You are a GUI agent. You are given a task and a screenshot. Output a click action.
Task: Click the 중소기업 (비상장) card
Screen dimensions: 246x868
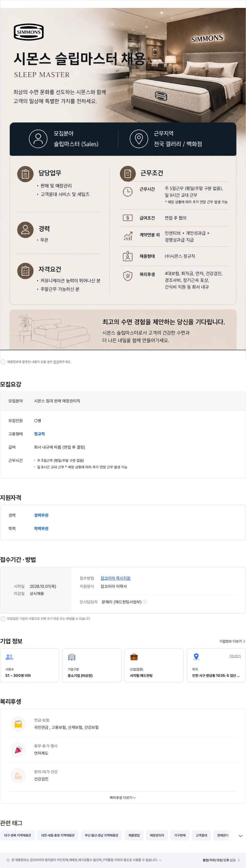click(x=92, y=665)
